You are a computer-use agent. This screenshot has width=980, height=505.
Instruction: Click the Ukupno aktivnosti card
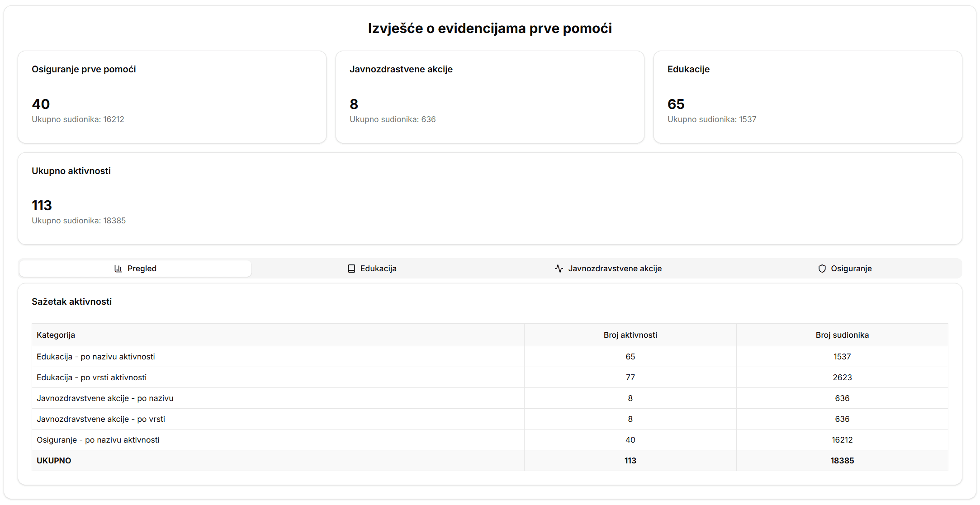coord(490,198)
